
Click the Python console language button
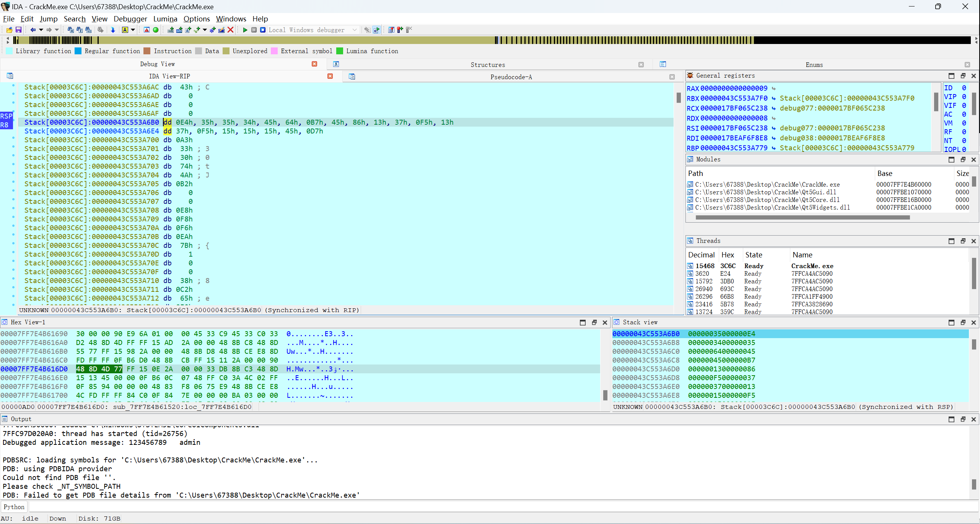point(14,507)
